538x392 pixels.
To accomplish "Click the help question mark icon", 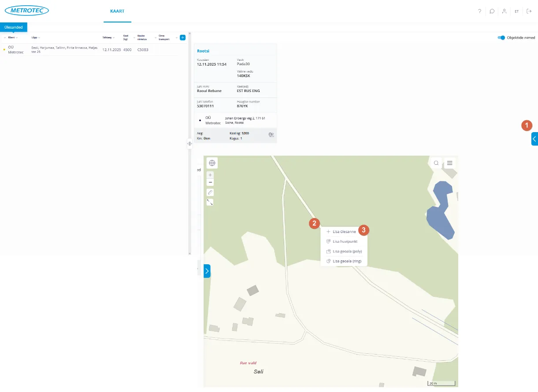I will coord(479,11).
